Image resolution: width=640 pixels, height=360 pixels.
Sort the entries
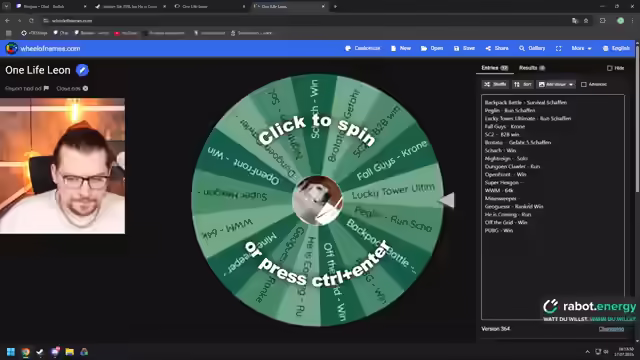pyautogui.click(x=523, y=84)
